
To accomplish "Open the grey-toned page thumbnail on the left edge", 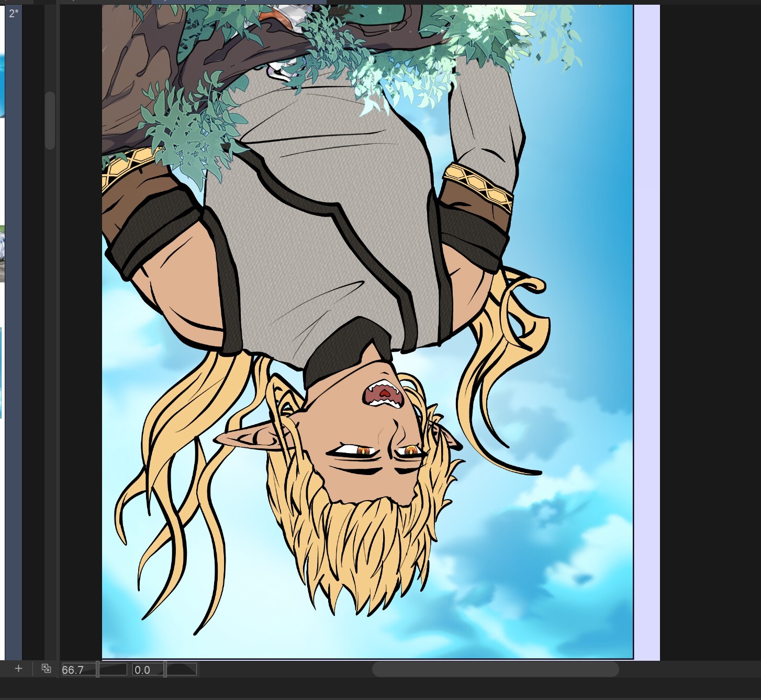I will [x=2, y=254].
